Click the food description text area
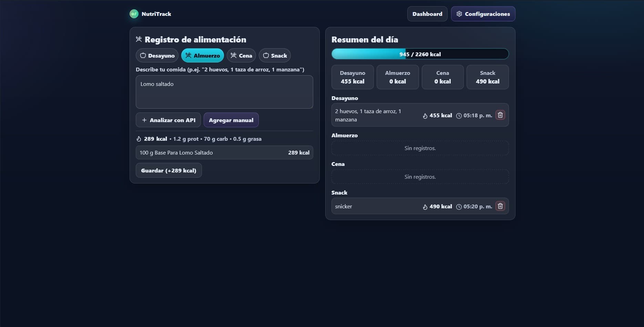 pyautogui.click(x=224, y=92)
